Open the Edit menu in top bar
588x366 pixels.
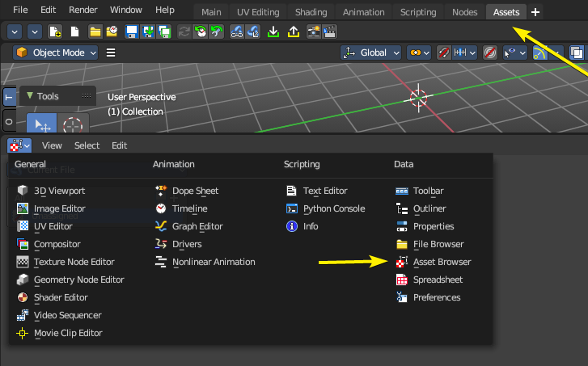tap(48, 10)
